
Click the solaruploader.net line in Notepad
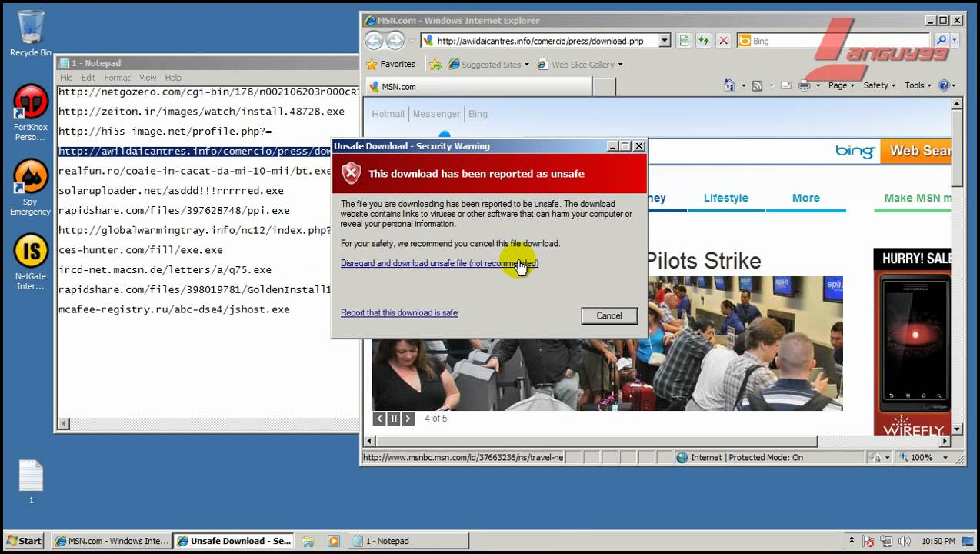(x=171, y=191)
